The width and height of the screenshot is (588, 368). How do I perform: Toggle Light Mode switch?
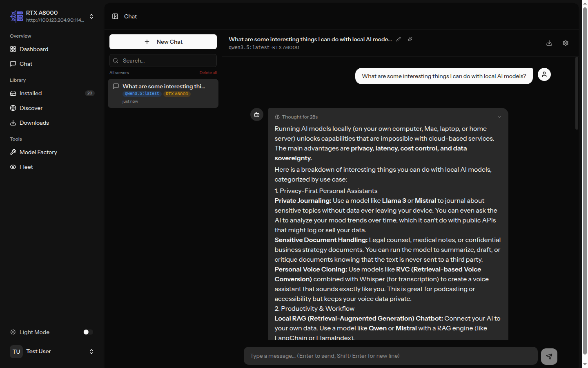87,332
